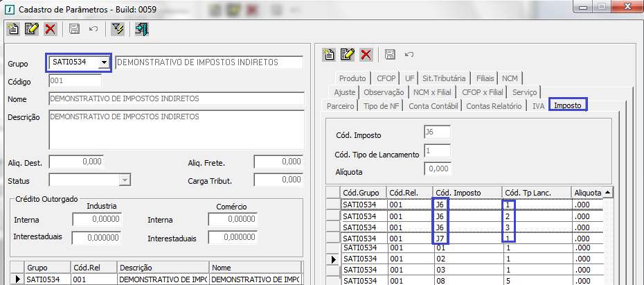Click the Cód. Imposto column header
Screen dimensions: 644x285
467,193
